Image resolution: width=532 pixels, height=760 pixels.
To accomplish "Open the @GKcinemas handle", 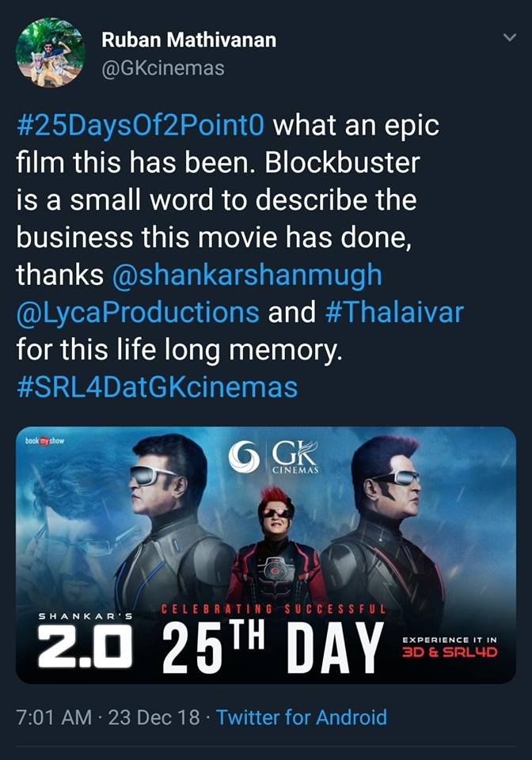I will [163, 68].
